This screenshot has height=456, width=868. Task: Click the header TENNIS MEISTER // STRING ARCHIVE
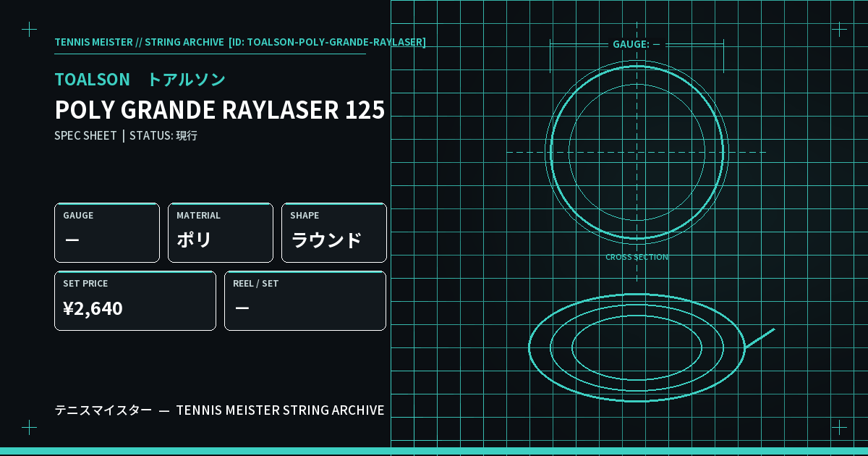point(139,42)
